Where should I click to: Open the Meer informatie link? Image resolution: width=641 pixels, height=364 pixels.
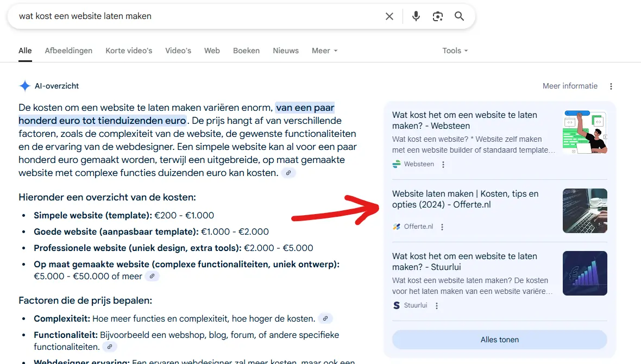pyautogui.click(x=570, y=86)
